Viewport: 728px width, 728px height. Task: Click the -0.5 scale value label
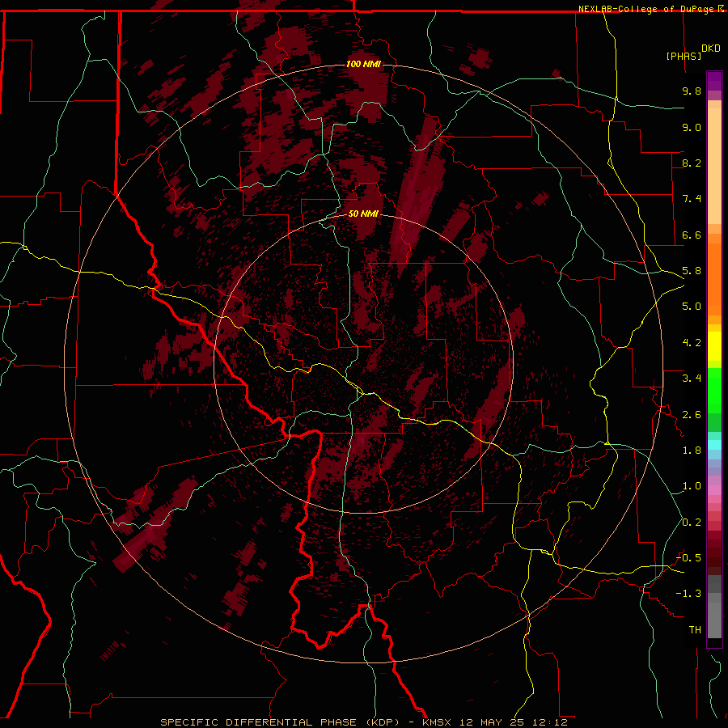pos(688,558)
